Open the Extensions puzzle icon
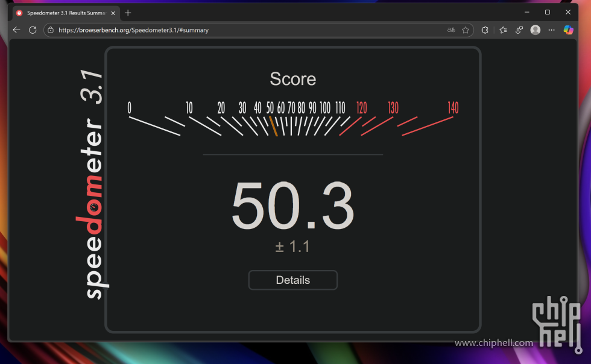 485,30
